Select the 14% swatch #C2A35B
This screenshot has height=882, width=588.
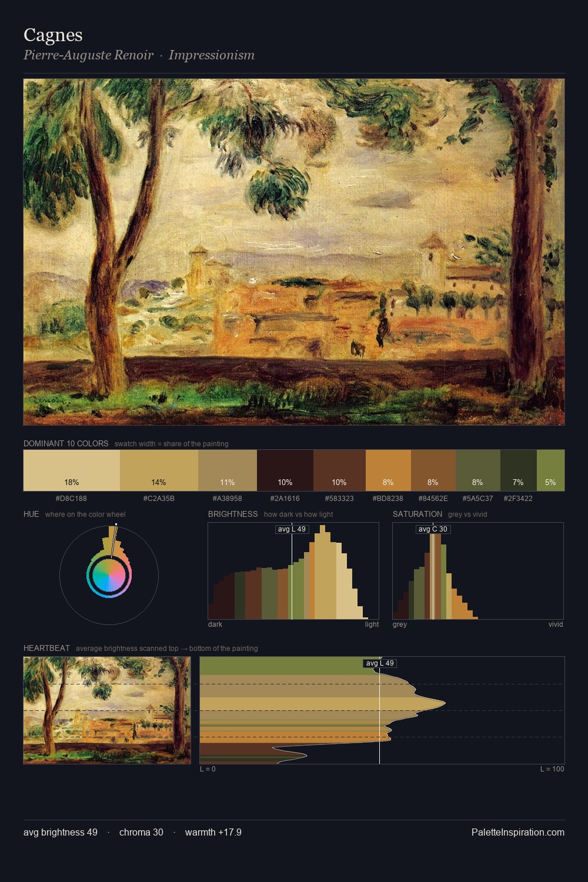pyautogui.click(x=159, y=470)
